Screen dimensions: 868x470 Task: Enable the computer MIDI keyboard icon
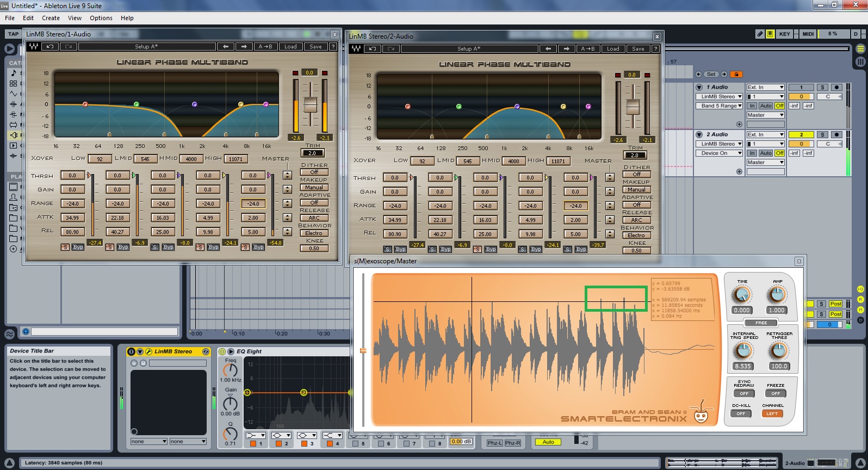tap(770, 34)
